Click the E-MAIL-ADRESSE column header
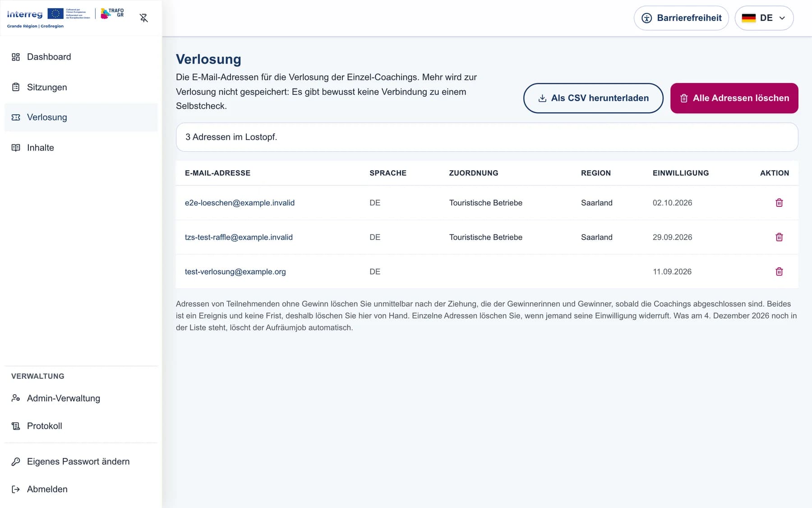This screenshot has width=812, height=508. coord(217,173)
